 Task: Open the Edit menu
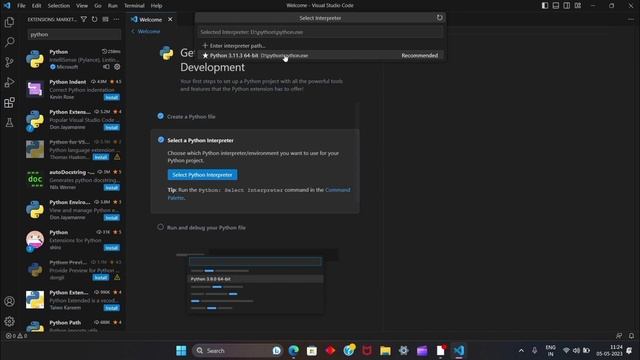pos(37,6)
